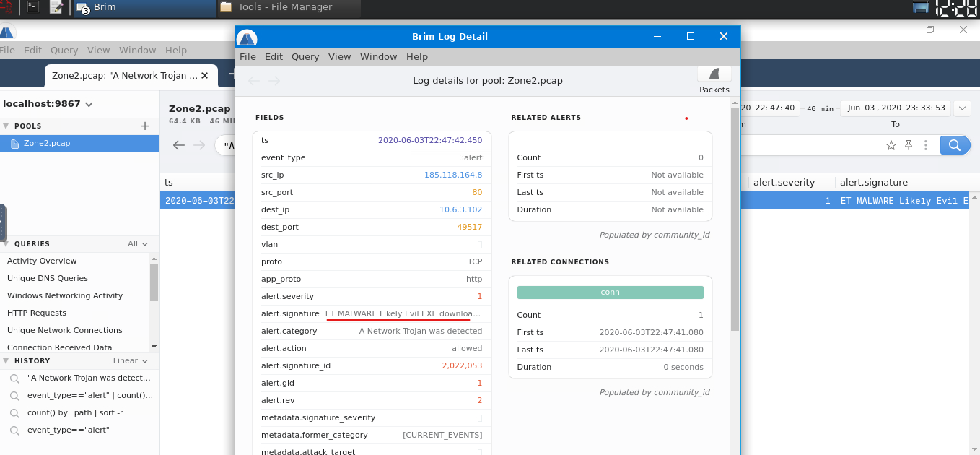980x455 pixels.
Task: Click ts value 2020-06-03T22:47:42.450
Action: (430, 140)
